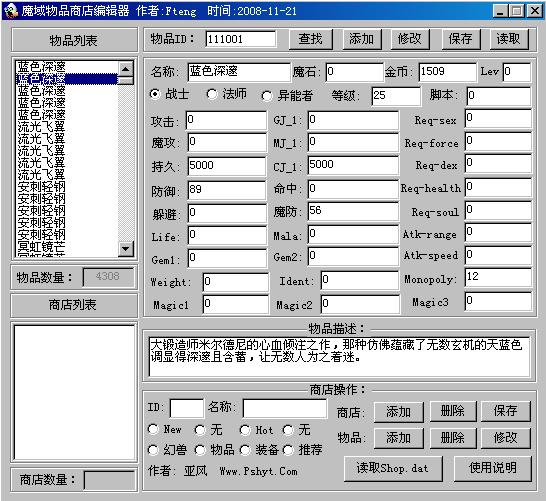Viewport: 546px width, 501px height.
Task: Click the Monopoly field showing 12
Action: 498,277
